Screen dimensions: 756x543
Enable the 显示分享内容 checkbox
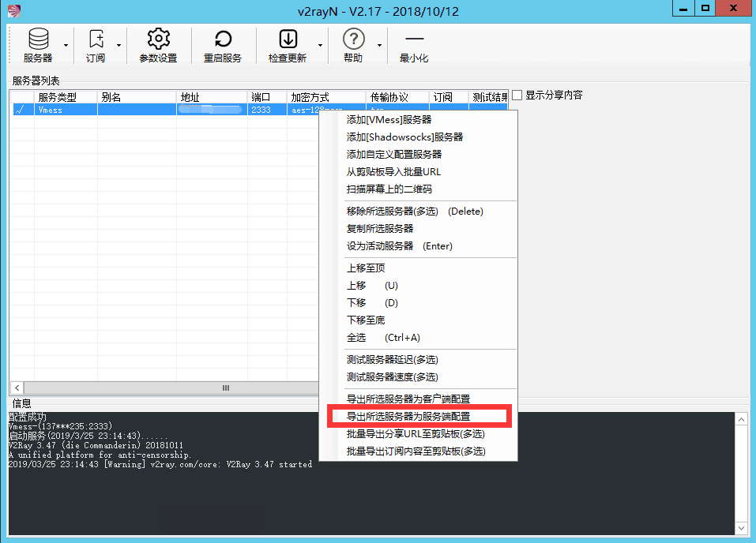tap(517, 95)
